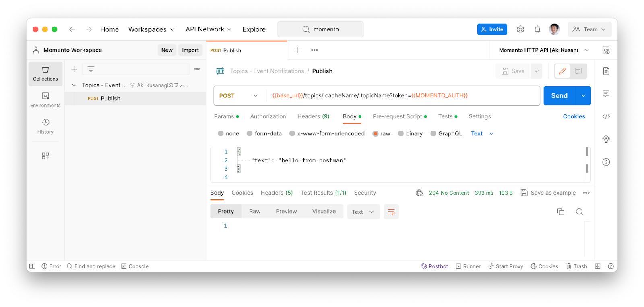Click the Import button
This screenshot has height=307, width=644.
point(190,50)
